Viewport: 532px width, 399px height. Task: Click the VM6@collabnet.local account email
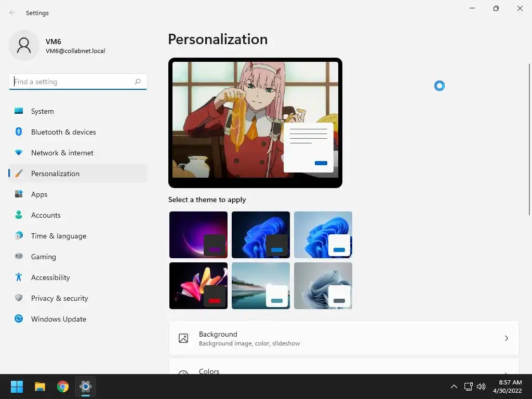75,51
